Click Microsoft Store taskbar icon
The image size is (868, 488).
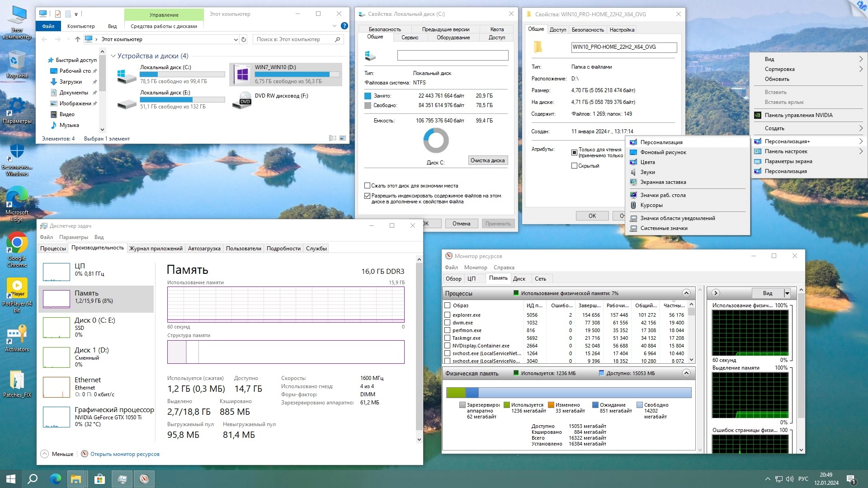coord(99,479)
